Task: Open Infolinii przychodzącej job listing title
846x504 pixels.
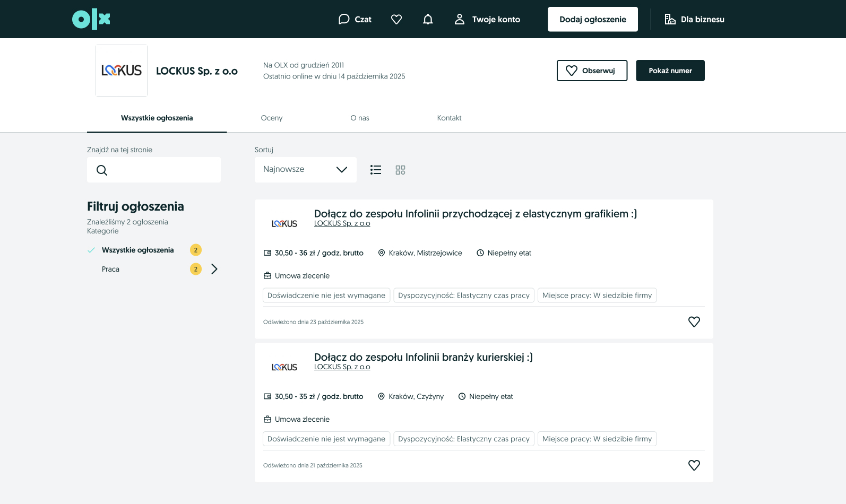Action: (x=476, y=214)
